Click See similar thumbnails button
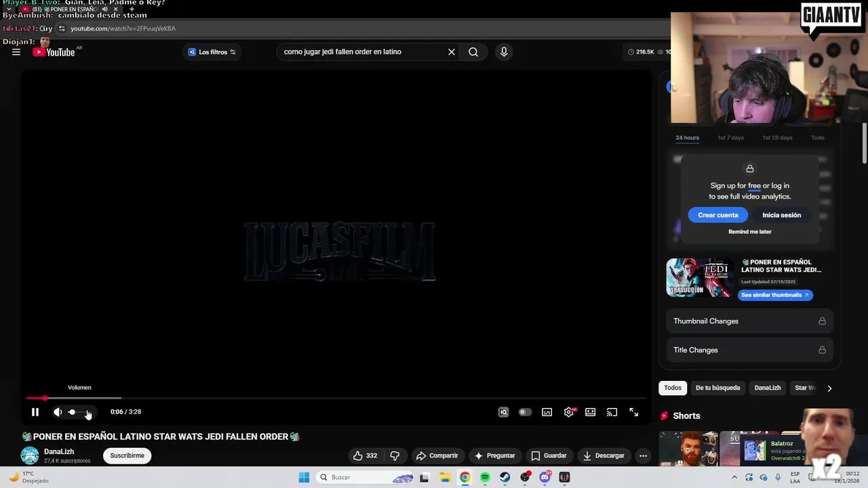 point(775,295)
